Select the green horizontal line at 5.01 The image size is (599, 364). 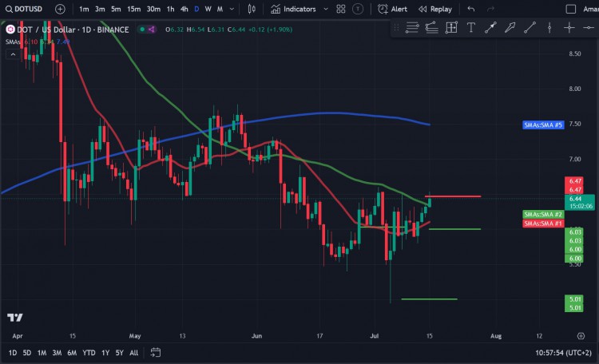pos(429,299)
